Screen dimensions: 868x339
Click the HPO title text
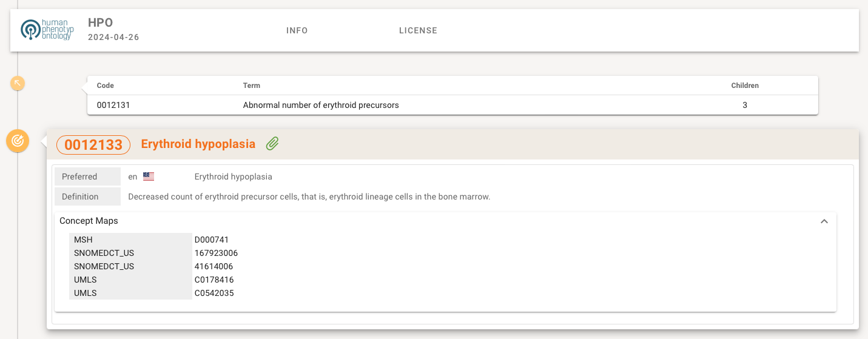coord(101,23)
